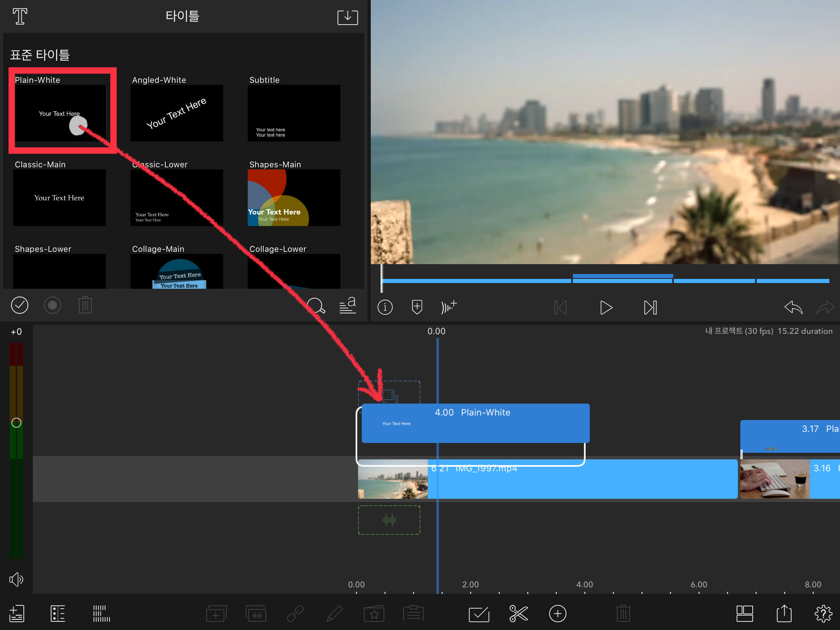Open clip info circle icon
The width and height of the screenshot is (840, 630).
tap(385, 307)
